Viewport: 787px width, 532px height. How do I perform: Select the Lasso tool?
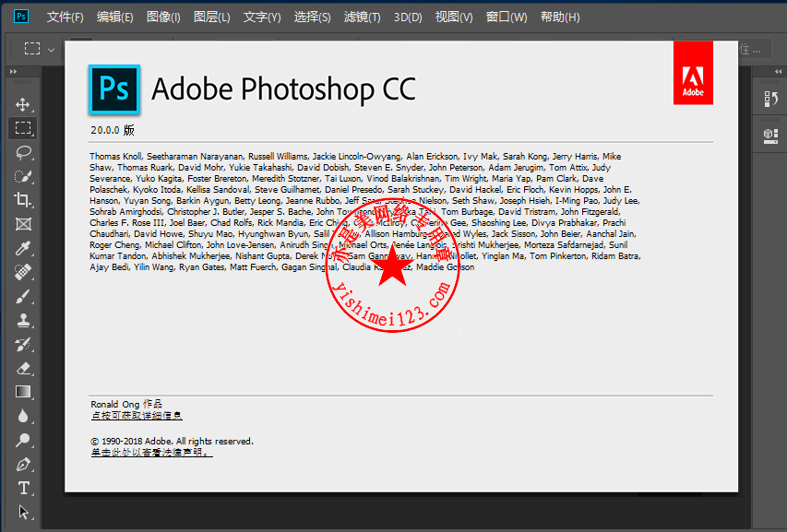(x=23, y=152)
